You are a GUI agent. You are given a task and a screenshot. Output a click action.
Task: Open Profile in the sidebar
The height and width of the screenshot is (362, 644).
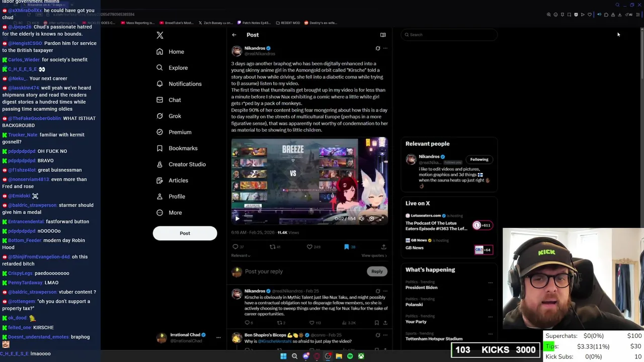pos(171,197)
